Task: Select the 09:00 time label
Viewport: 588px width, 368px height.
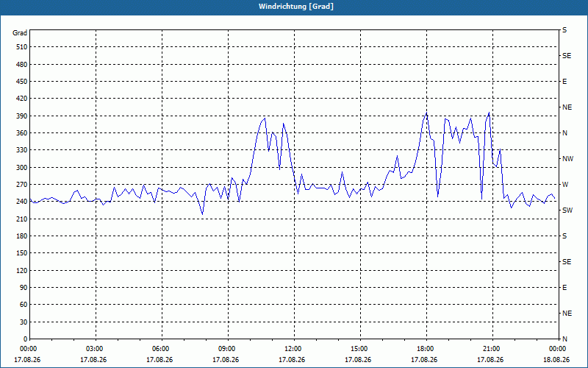Action: [x=227, y=349]
